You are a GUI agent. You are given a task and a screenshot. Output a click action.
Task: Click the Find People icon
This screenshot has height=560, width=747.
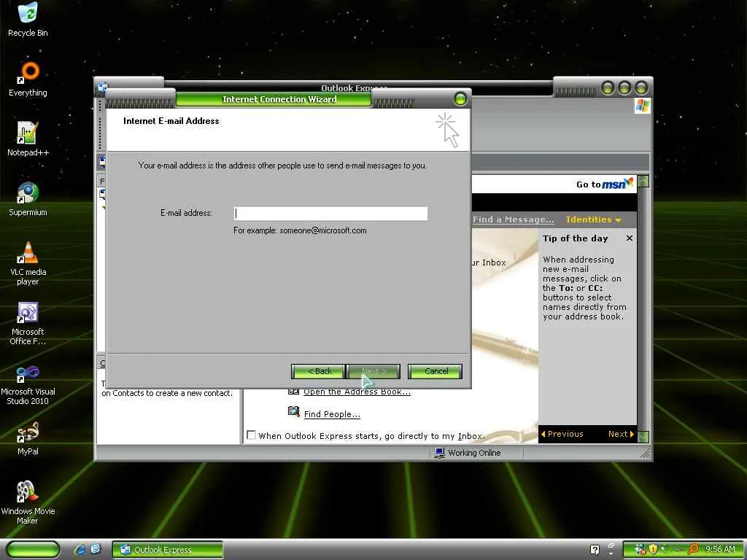pyautogui.click(x=294, y=411)
